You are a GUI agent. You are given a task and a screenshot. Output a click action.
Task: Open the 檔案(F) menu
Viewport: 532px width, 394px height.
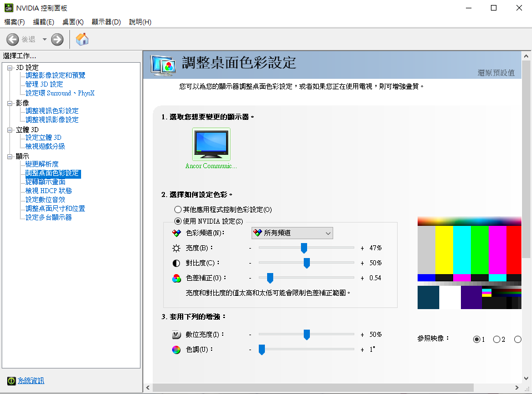click(x=14, y=22)
